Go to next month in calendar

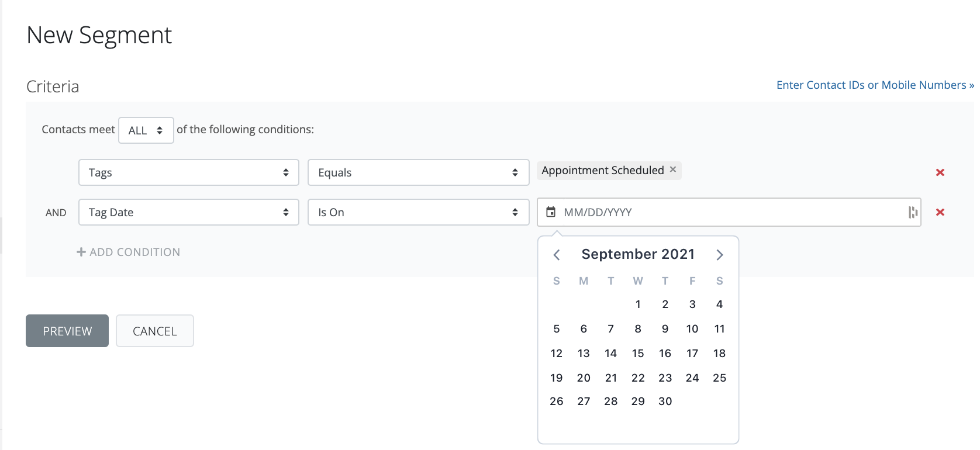coord(720,255)
